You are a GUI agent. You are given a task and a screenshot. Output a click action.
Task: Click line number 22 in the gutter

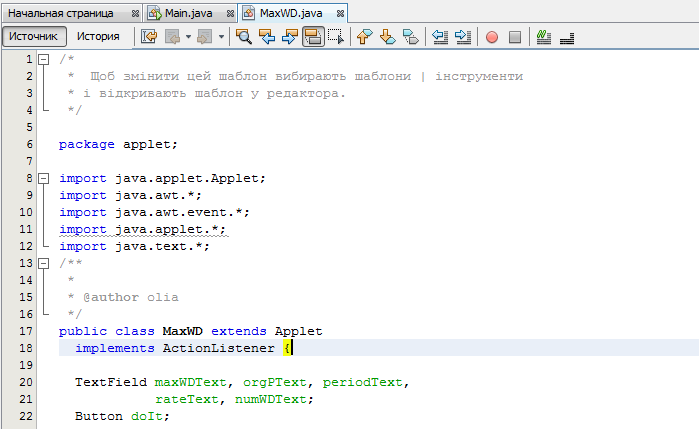click(26, 417)
